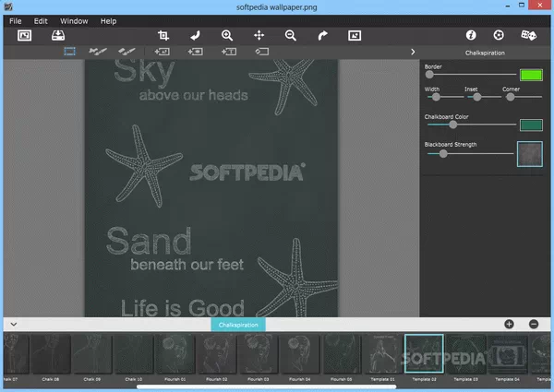554x392 pixels.
Task: Click the redo arrow icon
Action: pyautogui.click(x=322, y=35)
